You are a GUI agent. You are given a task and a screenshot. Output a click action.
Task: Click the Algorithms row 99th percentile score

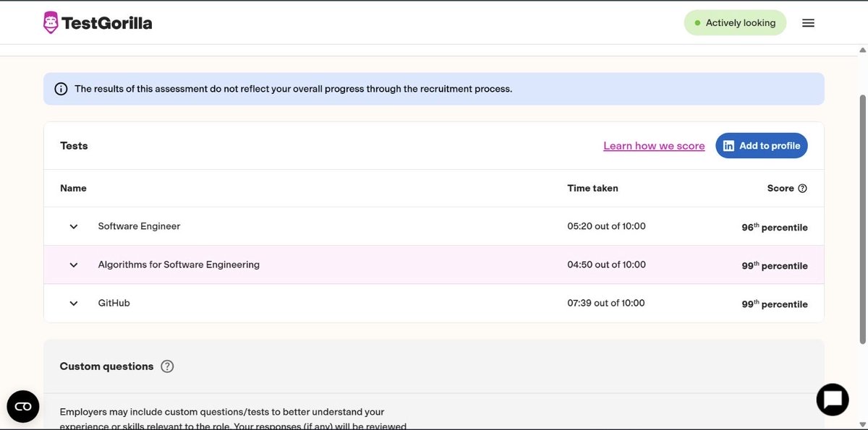(775, 265)
